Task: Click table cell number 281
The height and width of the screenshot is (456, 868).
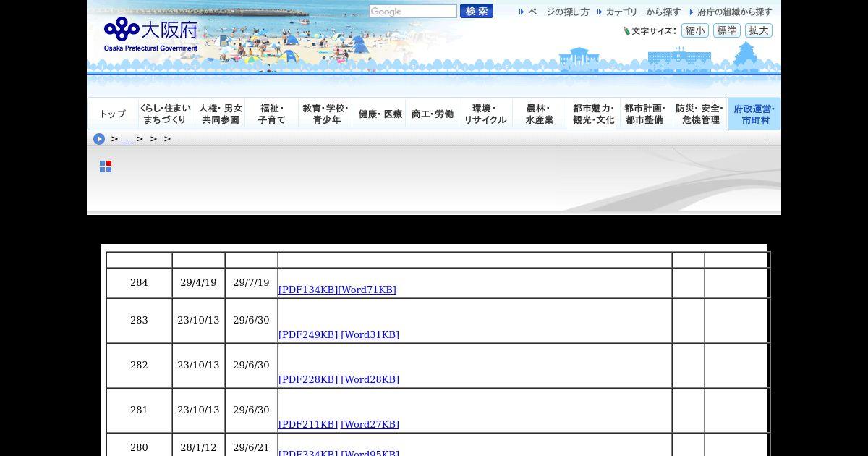Action: click(x=139, y=410)
